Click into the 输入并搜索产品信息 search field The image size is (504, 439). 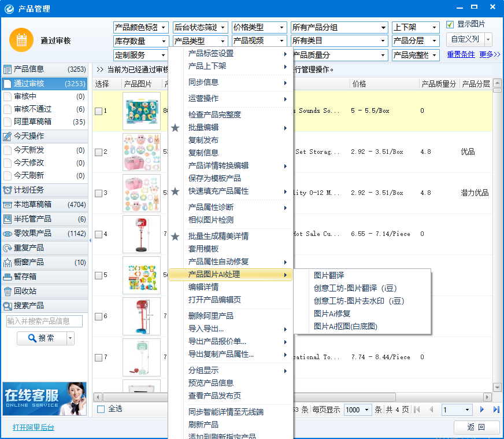coord(45,321)
